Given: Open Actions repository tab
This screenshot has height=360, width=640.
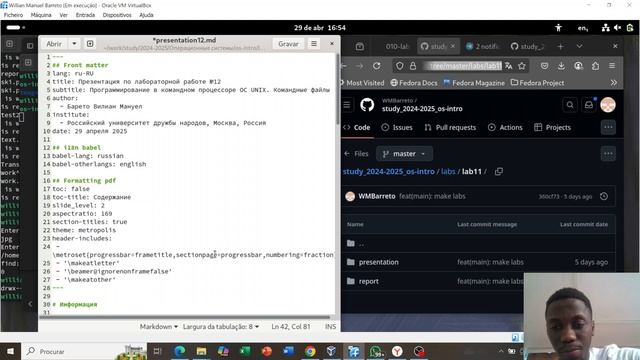Looking at the screenshot, I should pos(505,127).
